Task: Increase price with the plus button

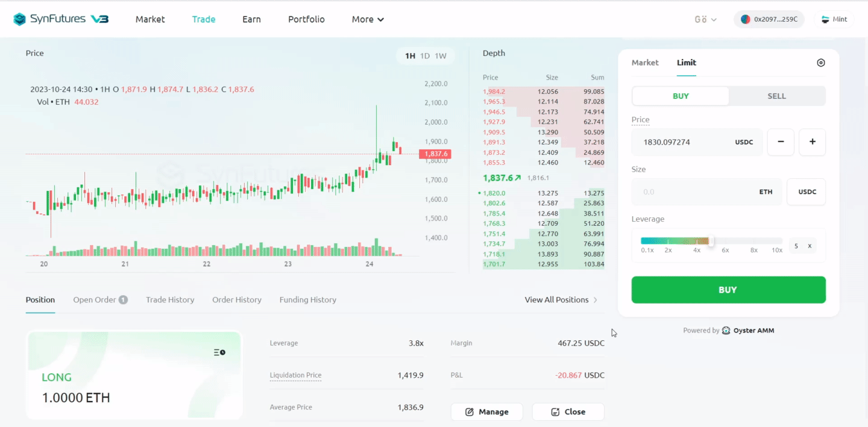Action: (812, 142)
